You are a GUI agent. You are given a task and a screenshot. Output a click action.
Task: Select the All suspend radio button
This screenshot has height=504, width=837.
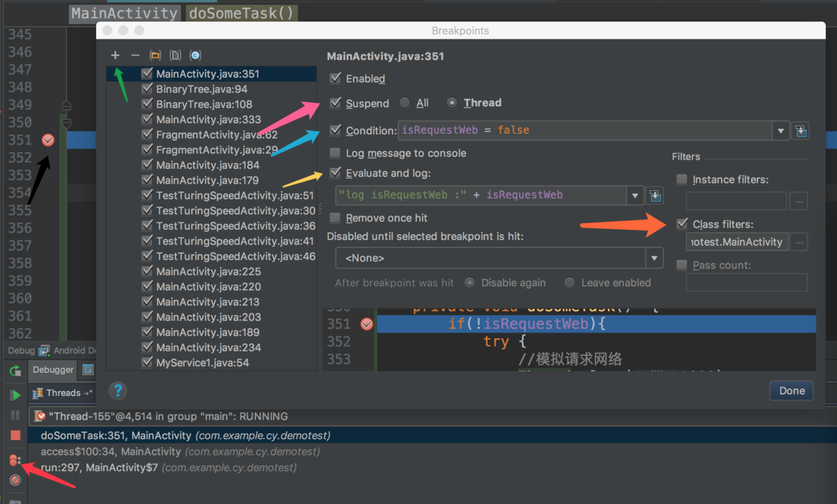405,102
